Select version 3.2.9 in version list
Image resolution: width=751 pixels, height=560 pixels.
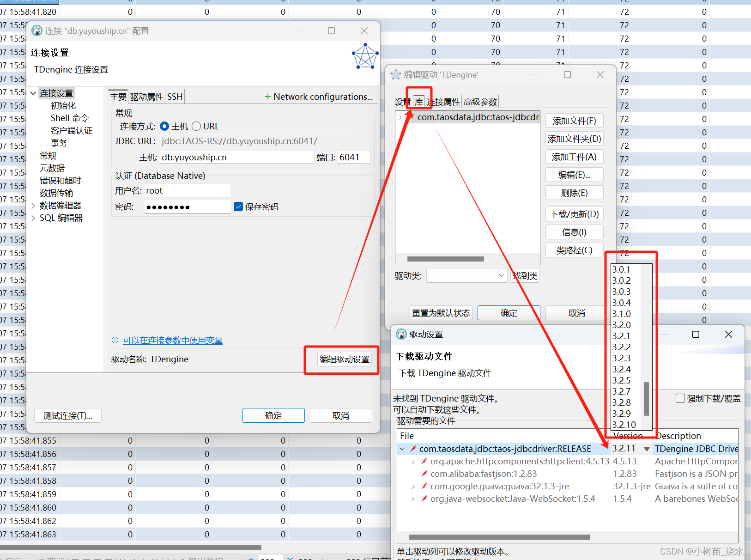621,414
